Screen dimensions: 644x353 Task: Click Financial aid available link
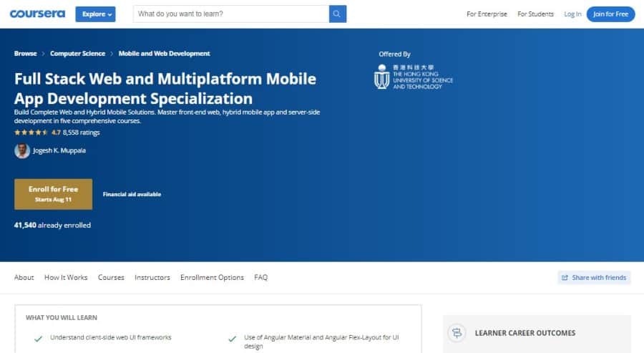[132, 194]
